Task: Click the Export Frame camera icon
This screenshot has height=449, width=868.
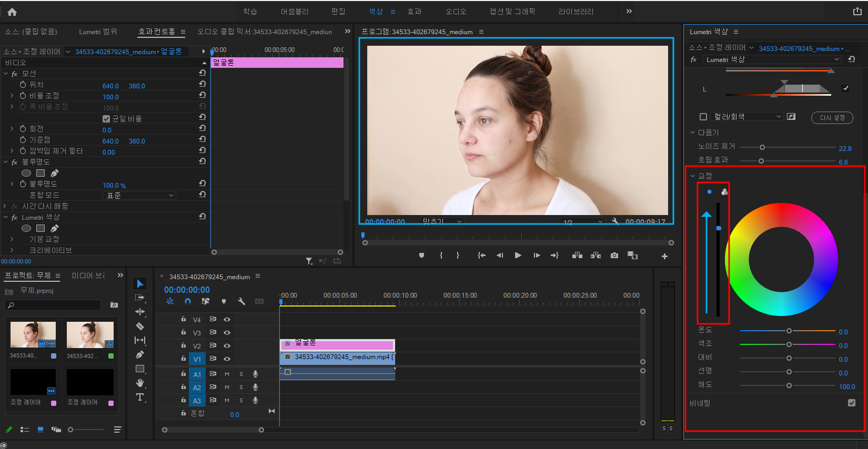Action: [614, 256]
